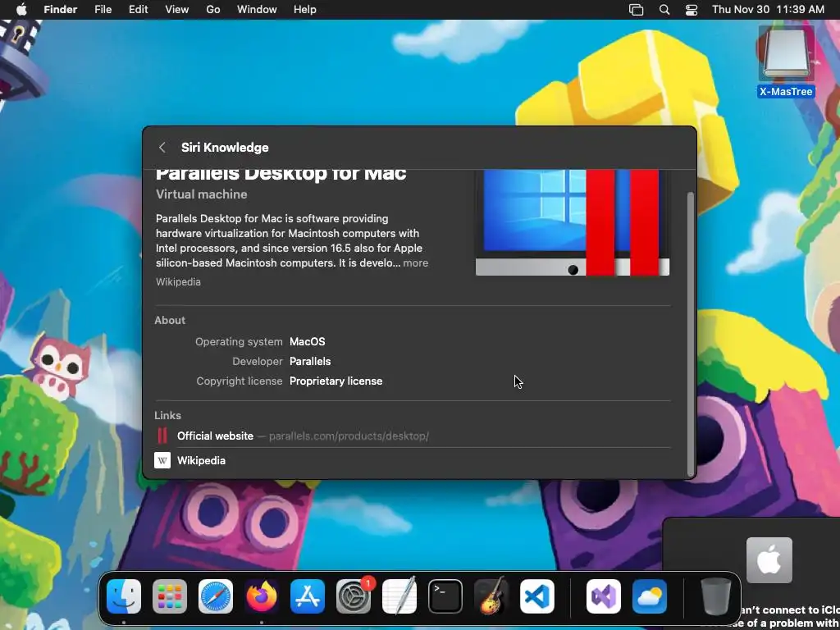840x630 pixels.
Task: Open Control Center in menu bar
Action: coord(692,10)
